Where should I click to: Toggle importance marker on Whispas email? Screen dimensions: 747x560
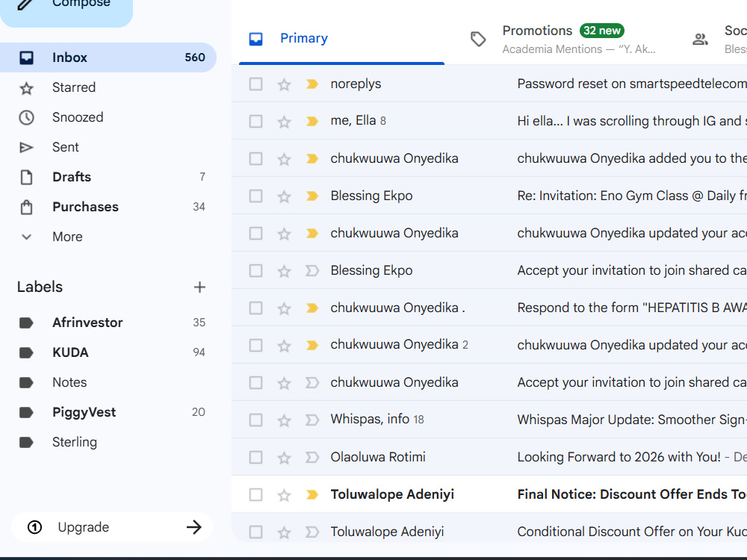(312, 420)
